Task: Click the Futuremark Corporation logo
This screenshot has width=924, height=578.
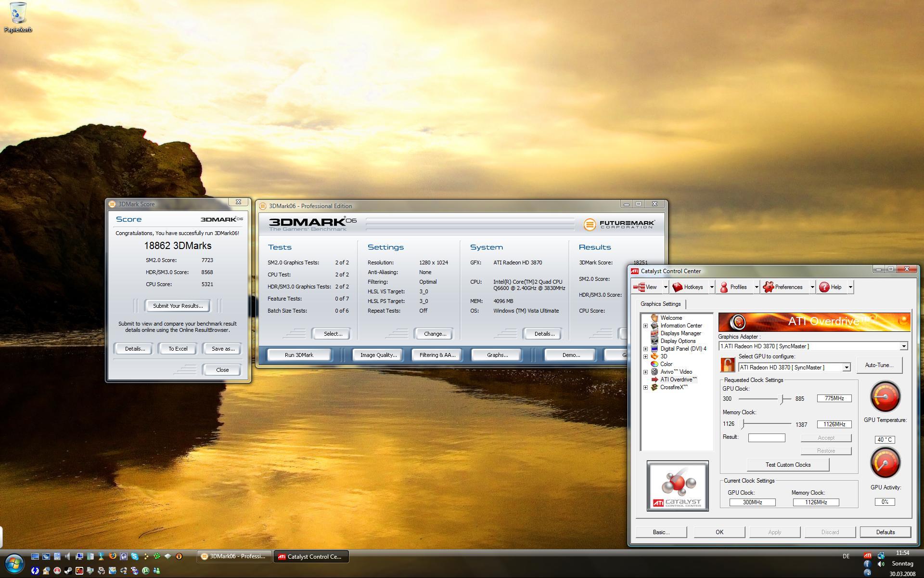Action: pos(619,224)
